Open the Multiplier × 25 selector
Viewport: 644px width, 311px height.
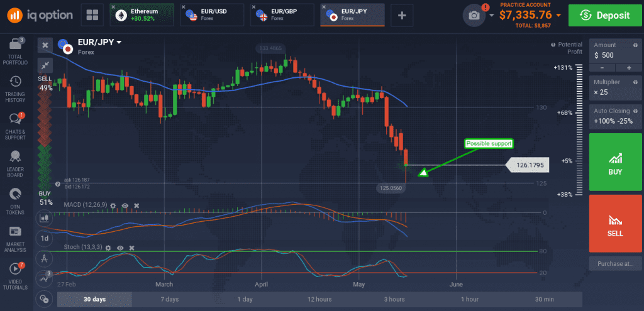[x=616, y=87]
